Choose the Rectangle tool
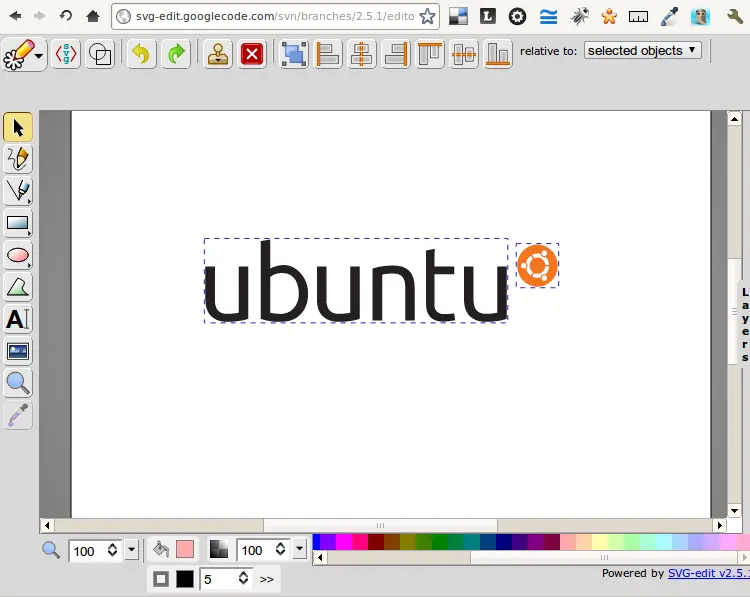The image size is (750, 597). 18,223
